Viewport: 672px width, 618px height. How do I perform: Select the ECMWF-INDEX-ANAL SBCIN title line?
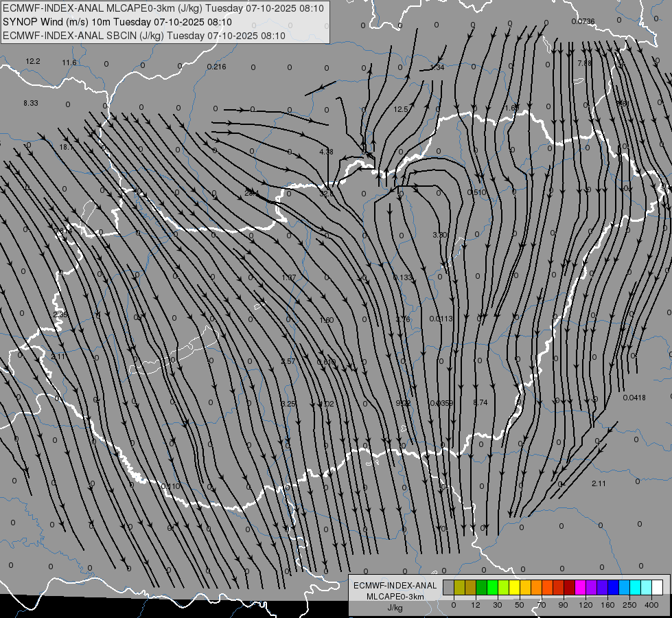(x=144, y=36)
